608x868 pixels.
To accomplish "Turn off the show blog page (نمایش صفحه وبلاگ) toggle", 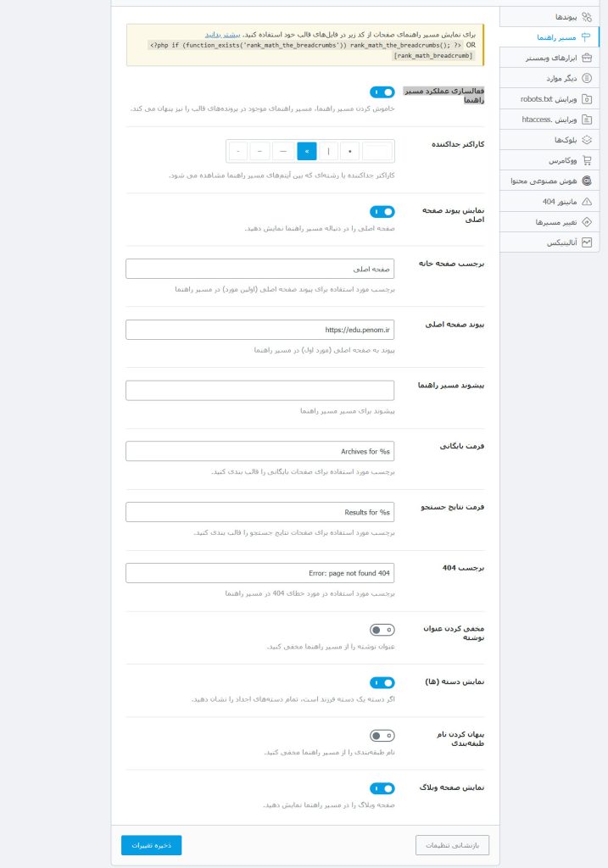I will click(x=382, y=788).
